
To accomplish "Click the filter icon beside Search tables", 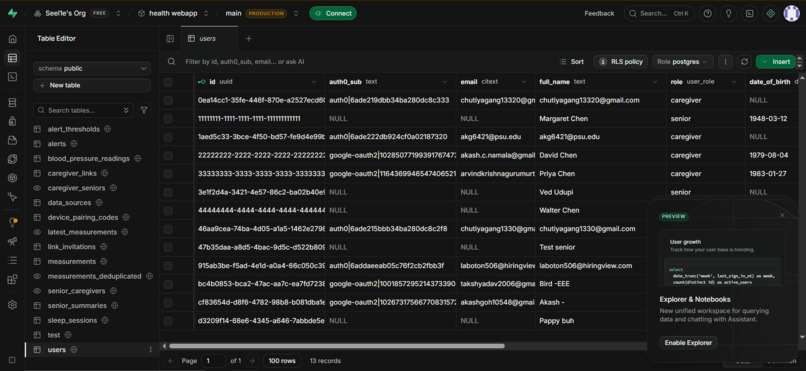I will [144, 110].
